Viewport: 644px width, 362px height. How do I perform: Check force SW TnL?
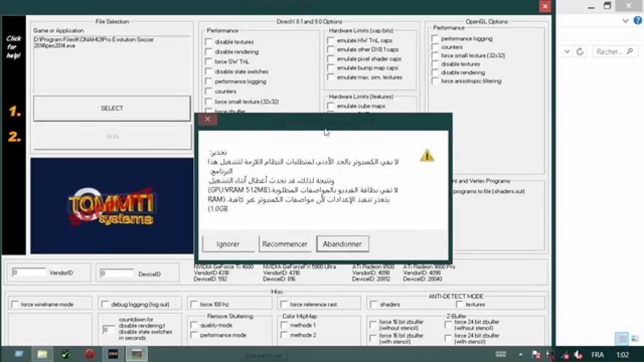[209, 61]
